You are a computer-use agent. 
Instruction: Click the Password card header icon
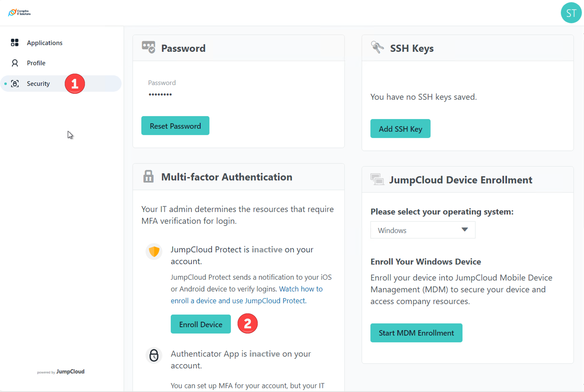148,47
